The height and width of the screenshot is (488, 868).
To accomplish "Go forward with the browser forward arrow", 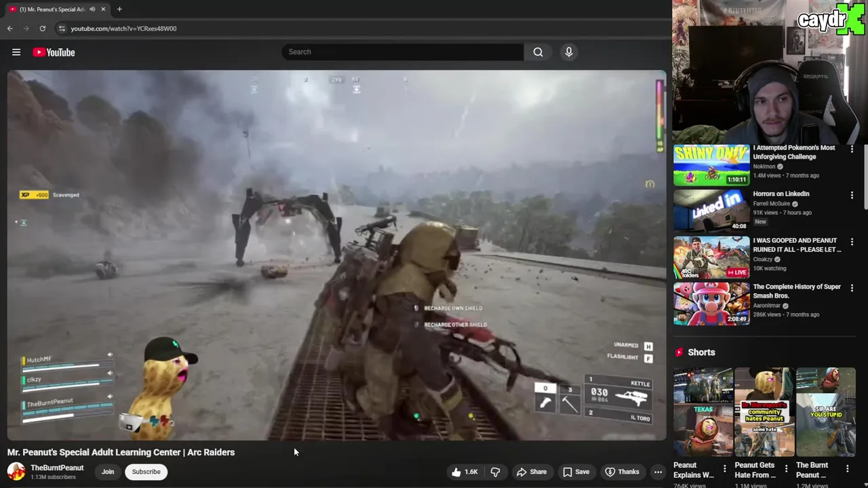I will 26,28.
